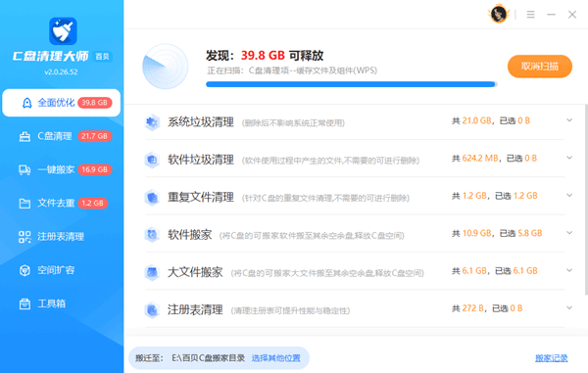Close the cleaner window
Screen dimensions: 588x373
572,15
